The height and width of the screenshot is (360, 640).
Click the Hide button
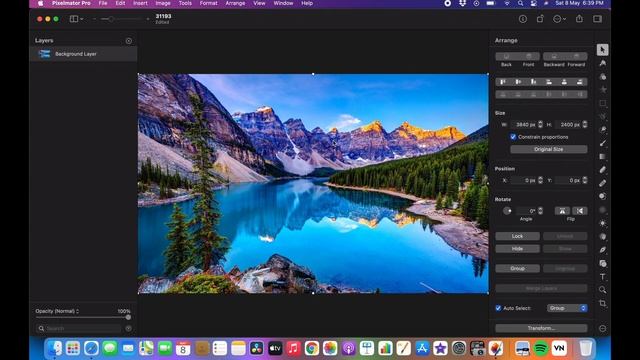tap(517, 249)
